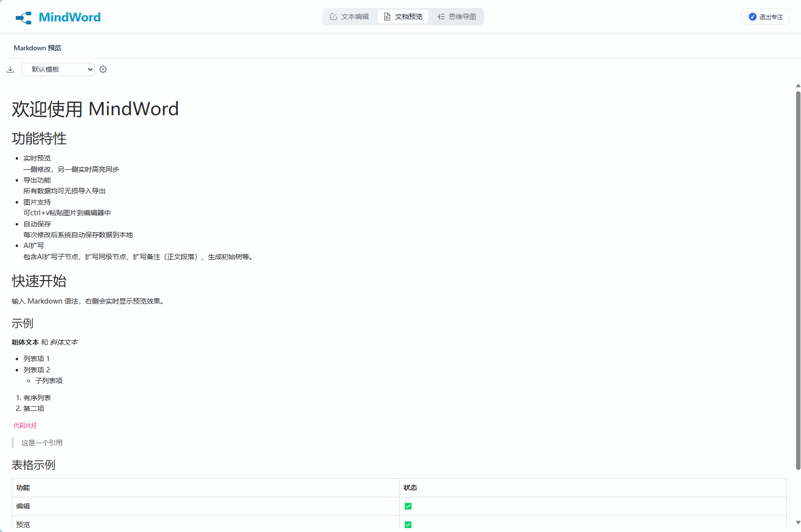Click the Markdown 预览 breadcrumb label
This screenshot has width=801, height=532.
(37, 47)
